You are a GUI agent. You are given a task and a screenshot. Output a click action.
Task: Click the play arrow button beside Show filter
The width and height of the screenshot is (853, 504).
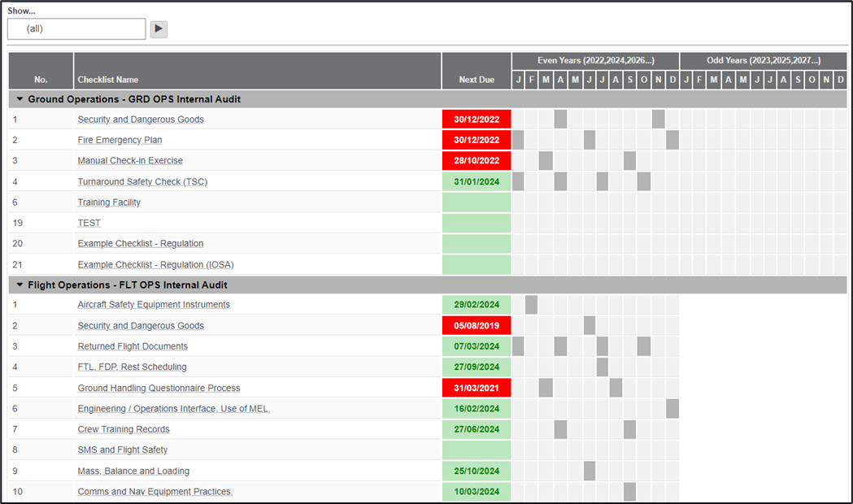159,29
